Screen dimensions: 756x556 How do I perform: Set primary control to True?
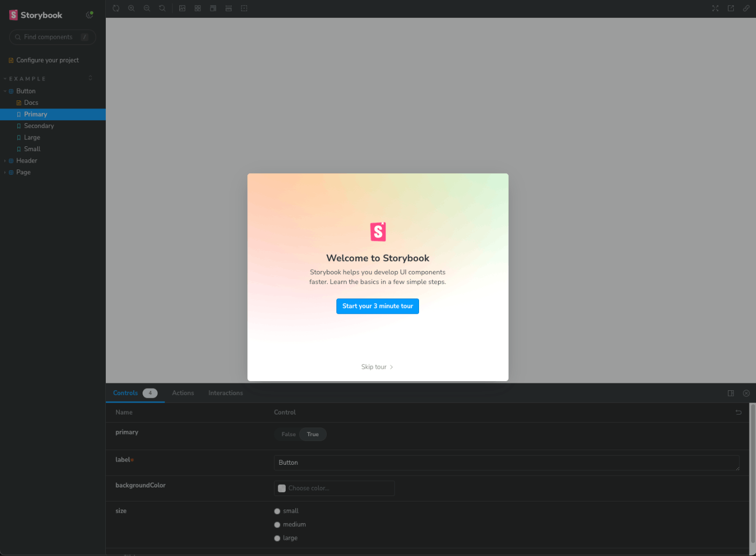coord(313,435)
